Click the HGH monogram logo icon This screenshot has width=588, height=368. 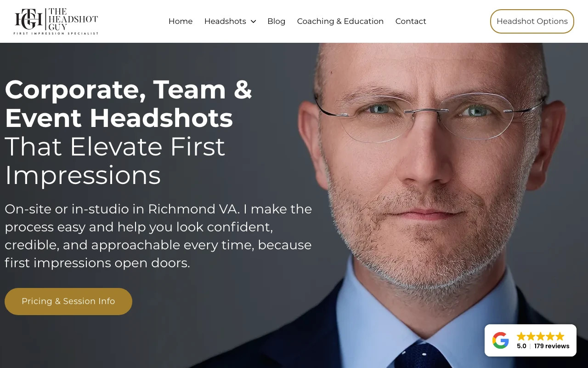click(x=29, y=19)
